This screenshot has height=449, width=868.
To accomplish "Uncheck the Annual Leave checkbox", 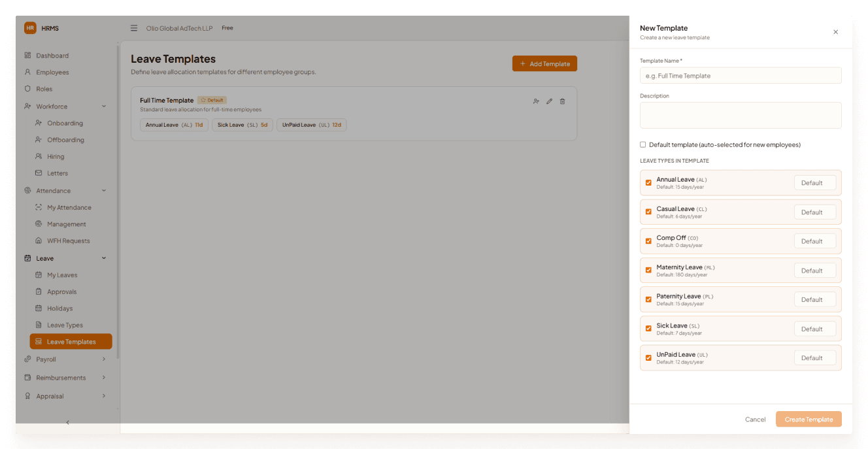I will point(648,183).
